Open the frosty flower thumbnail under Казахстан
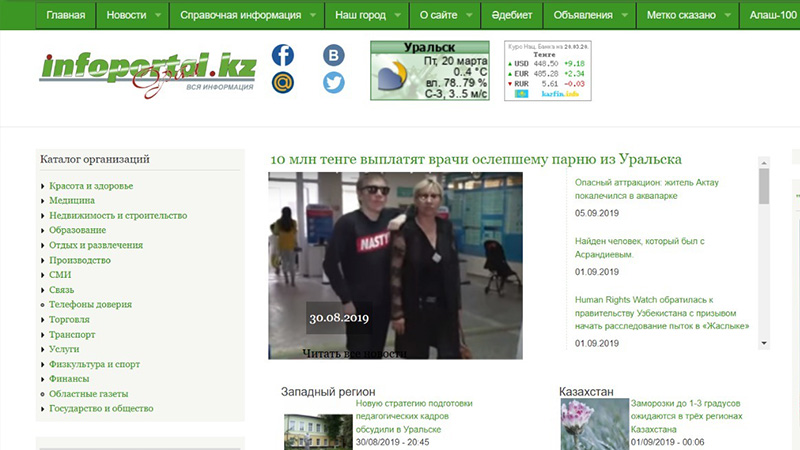 pyautogui.click(x=594, y=424)
